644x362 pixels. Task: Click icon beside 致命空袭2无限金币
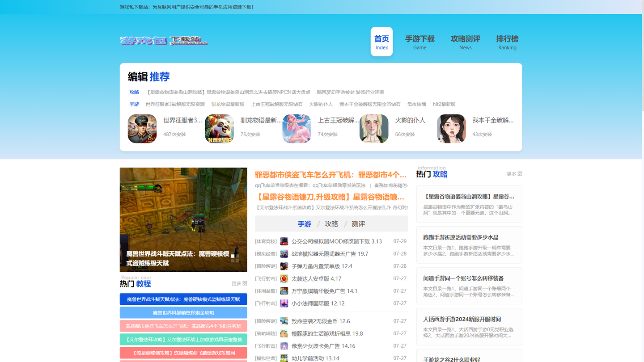coord(284,321)
